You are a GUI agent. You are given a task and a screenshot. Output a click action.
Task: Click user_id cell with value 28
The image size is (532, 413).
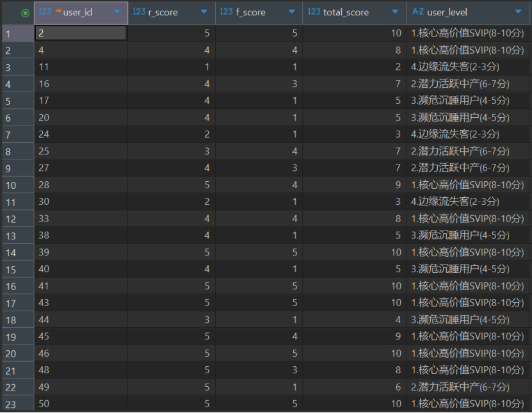(81, 185)
